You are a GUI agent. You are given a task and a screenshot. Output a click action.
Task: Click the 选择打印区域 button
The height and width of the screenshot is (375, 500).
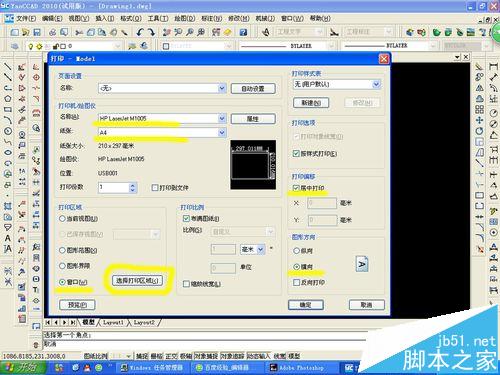[137, 281]
